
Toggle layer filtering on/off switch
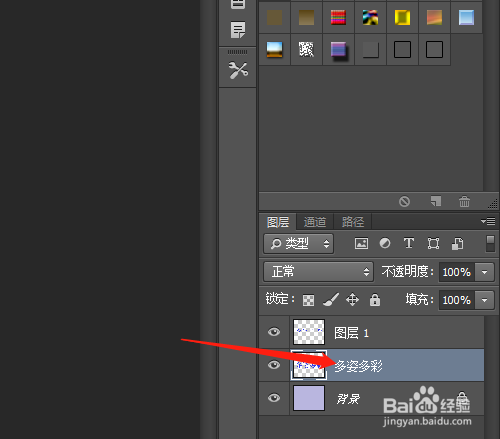(490, 244)
